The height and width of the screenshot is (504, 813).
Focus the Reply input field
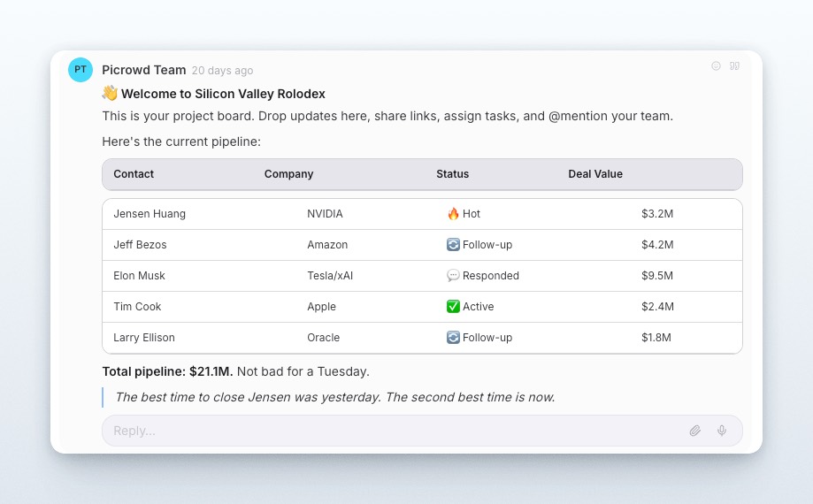422,431
